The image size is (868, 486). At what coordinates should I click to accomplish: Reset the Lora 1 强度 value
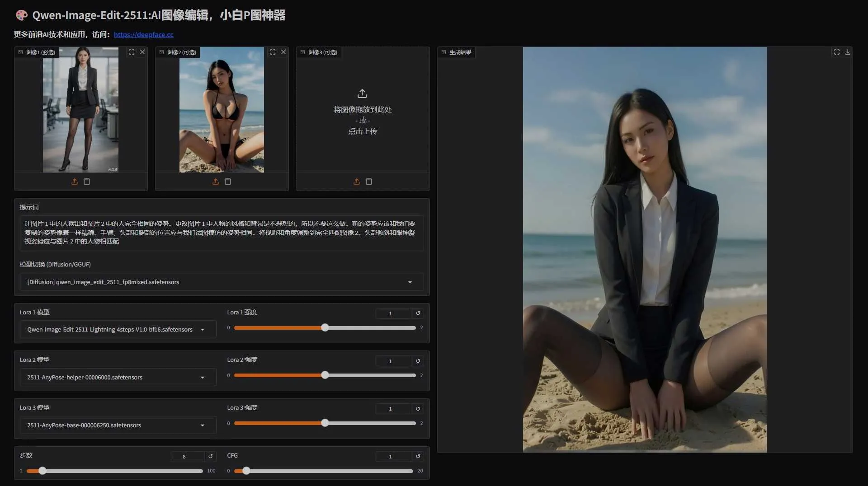pyautogui.click(x=418, y=313)
